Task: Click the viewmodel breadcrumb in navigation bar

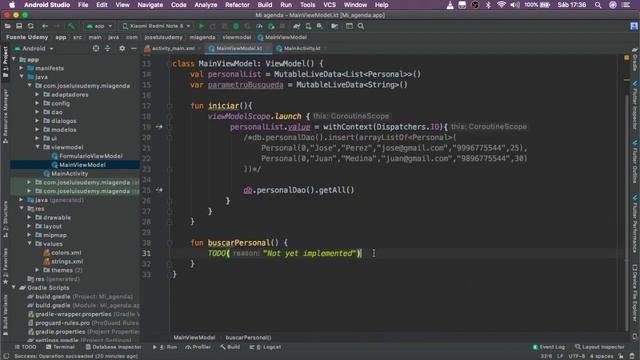Action: [237, 37]
